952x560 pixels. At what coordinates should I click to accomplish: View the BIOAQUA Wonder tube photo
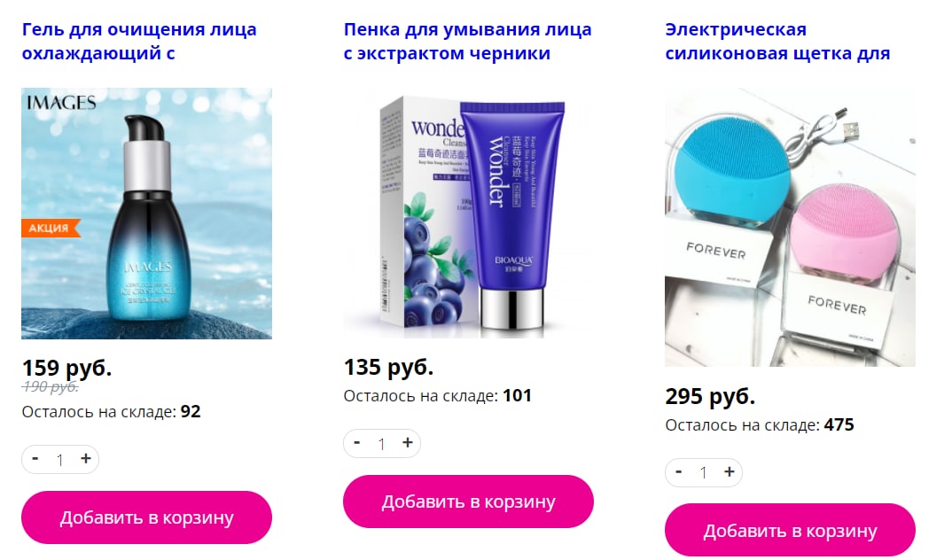click(x=468, y=214)
